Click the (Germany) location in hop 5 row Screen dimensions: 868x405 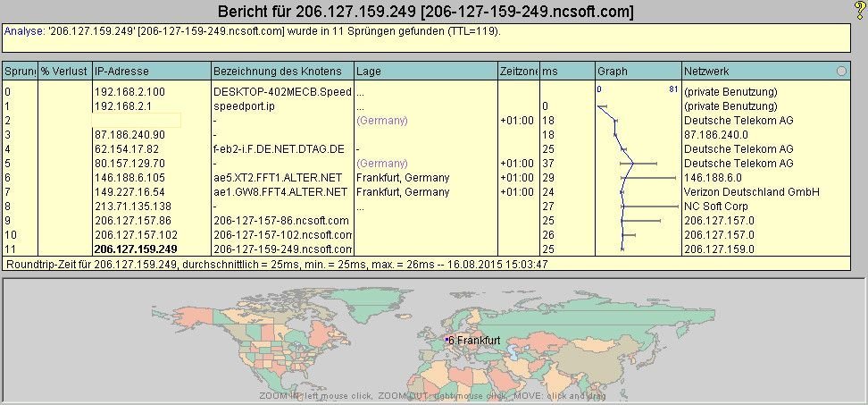(382, 164)
